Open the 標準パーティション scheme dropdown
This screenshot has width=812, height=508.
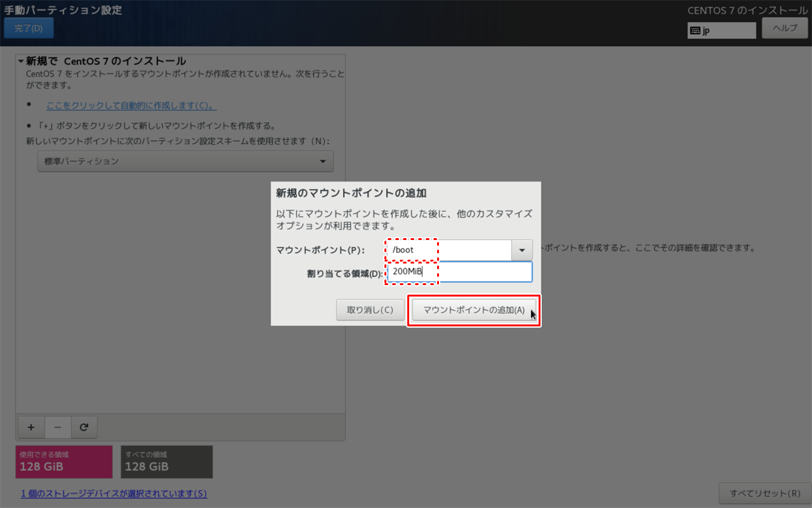185,161
